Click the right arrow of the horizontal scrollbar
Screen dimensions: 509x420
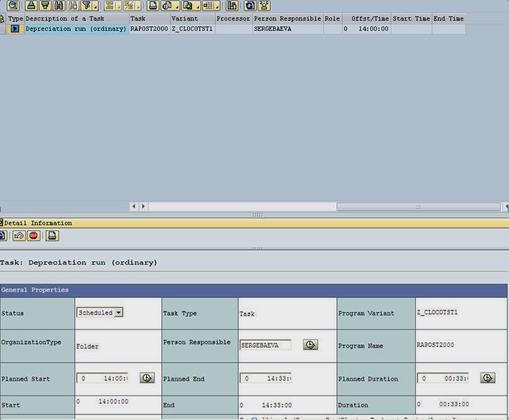click(143, 206)
